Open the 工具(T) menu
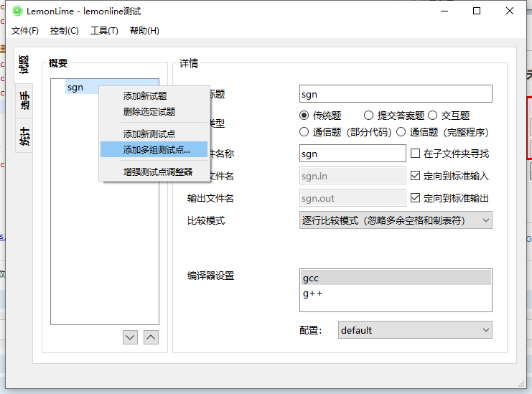 (x=104, y=31)
